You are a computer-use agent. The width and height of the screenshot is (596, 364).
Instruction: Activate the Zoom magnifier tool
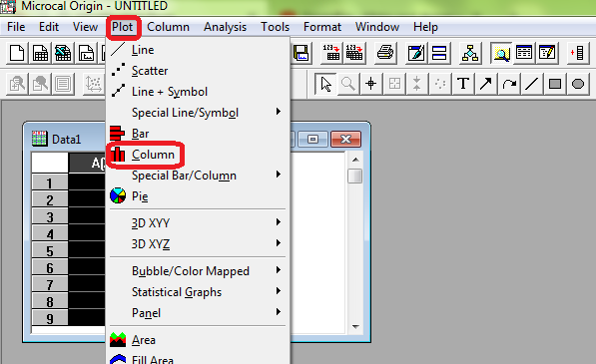[348, 84]
